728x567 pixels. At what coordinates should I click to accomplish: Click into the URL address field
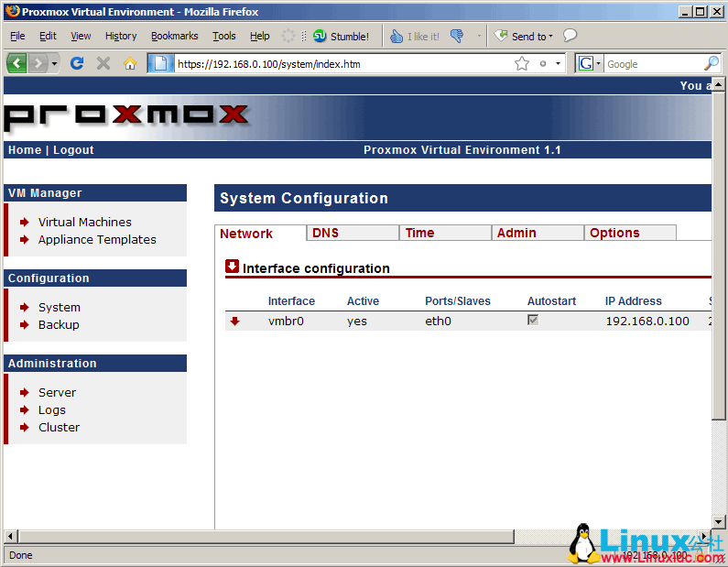pos(342,64)
